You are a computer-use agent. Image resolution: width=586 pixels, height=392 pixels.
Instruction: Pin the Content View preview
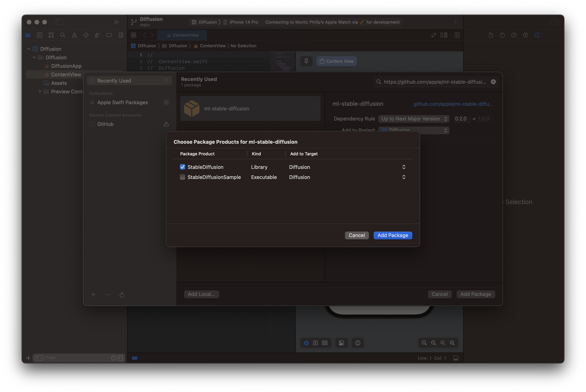(306, 61)
